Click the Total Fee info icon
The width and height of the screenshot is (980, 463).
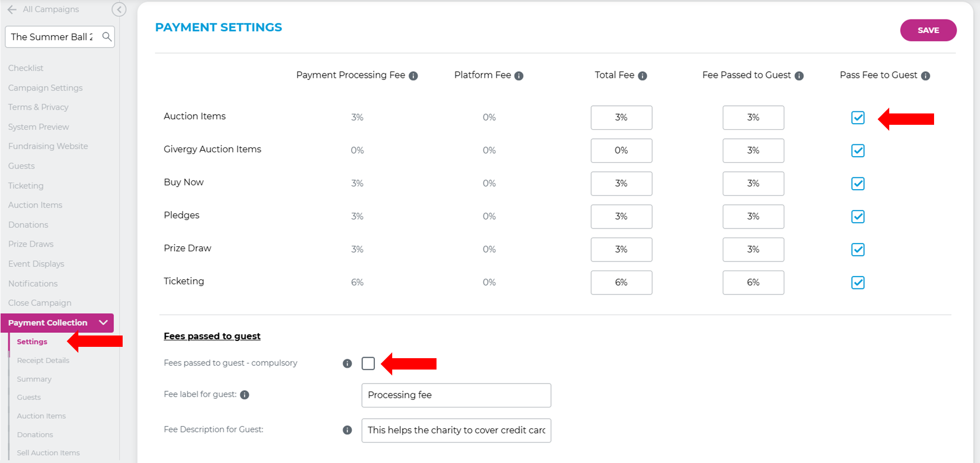642,76
